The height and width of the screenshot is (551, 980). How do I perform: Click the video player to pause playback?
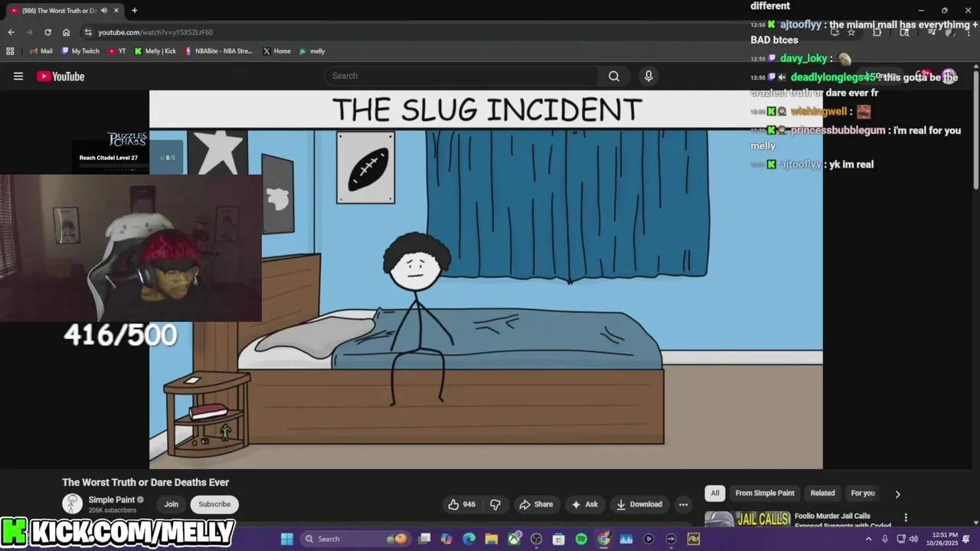click(x=486, y=279)
